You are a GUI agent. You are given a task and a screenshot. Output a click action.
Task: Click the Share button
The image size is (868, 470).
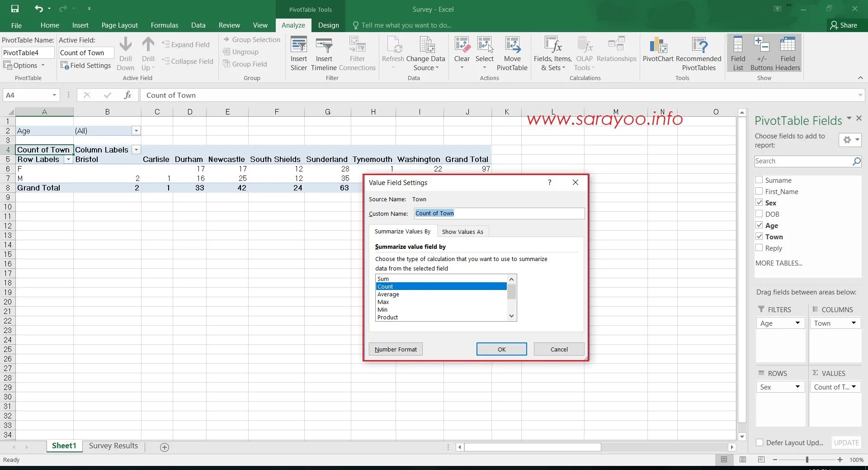[844, 25]
